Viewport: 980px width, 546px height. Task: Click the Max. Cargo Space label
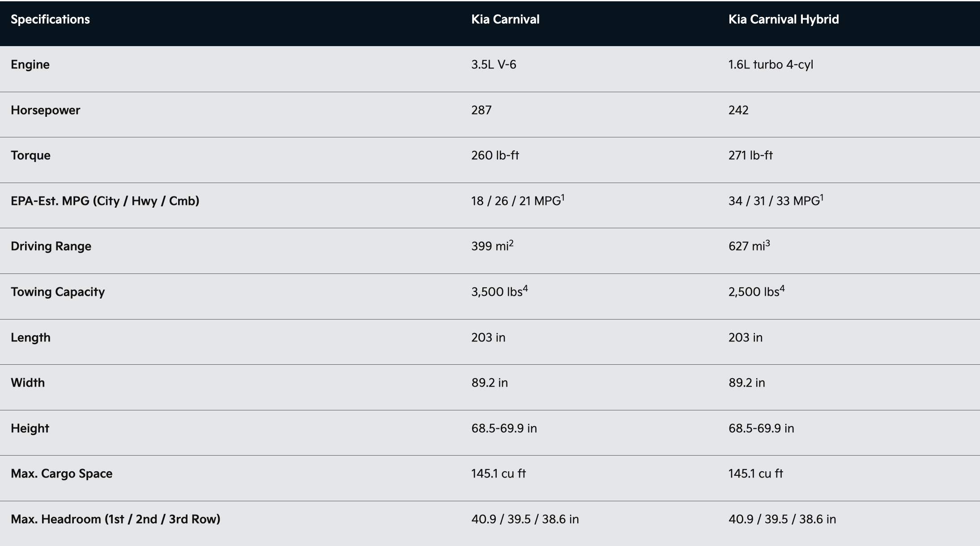coord(61,473)
